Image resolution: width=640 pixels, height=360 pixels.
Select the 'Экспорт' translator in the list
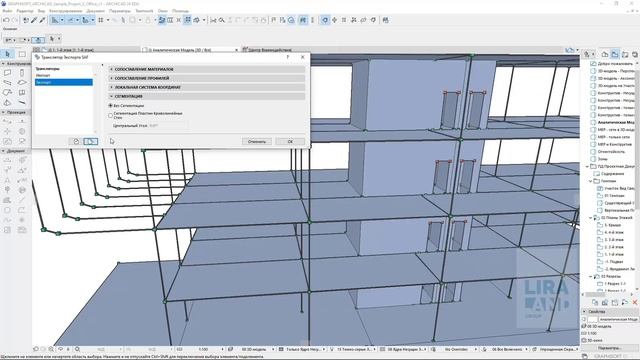tap(64, 82)
